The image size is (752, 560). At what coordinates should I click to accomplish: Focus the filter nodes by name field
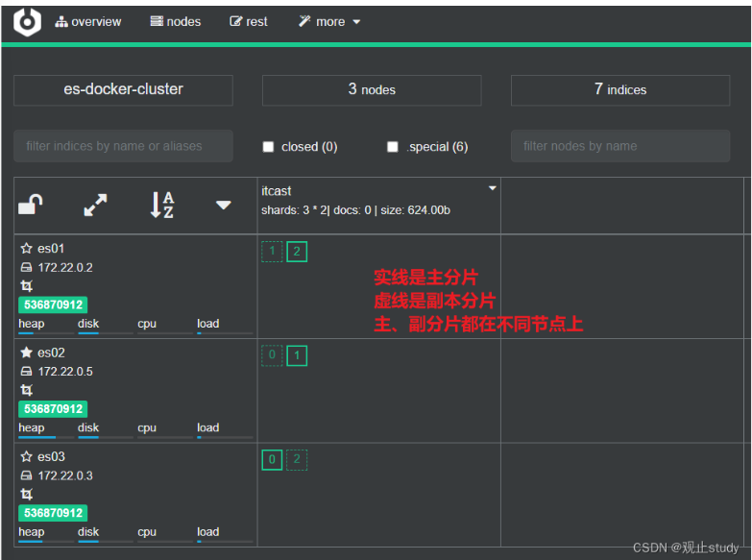pyautogui.click(x=620, y=146)
